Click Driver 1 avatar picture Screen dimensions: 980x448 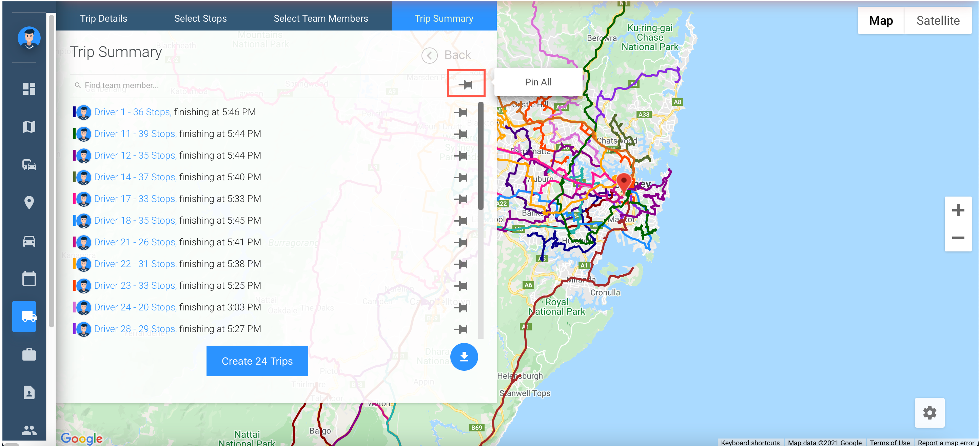coord(84,112)
